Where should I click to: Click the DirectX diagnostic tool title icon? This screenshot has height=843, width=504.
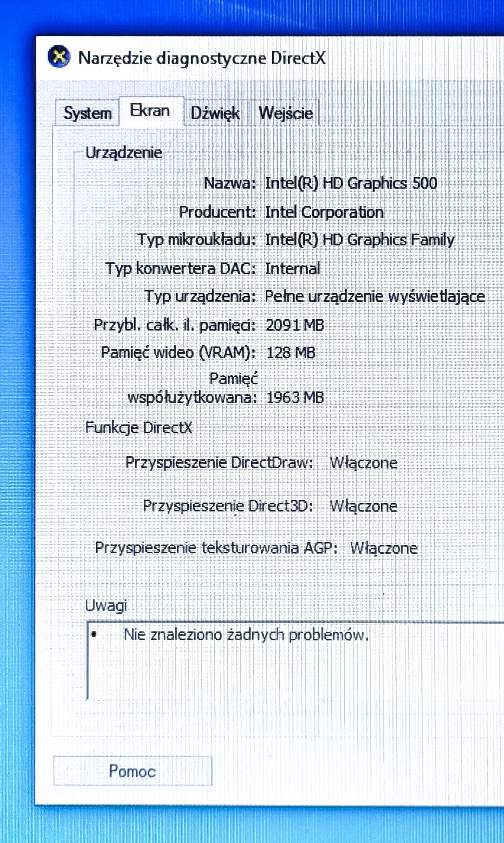[x=59, y=56]
